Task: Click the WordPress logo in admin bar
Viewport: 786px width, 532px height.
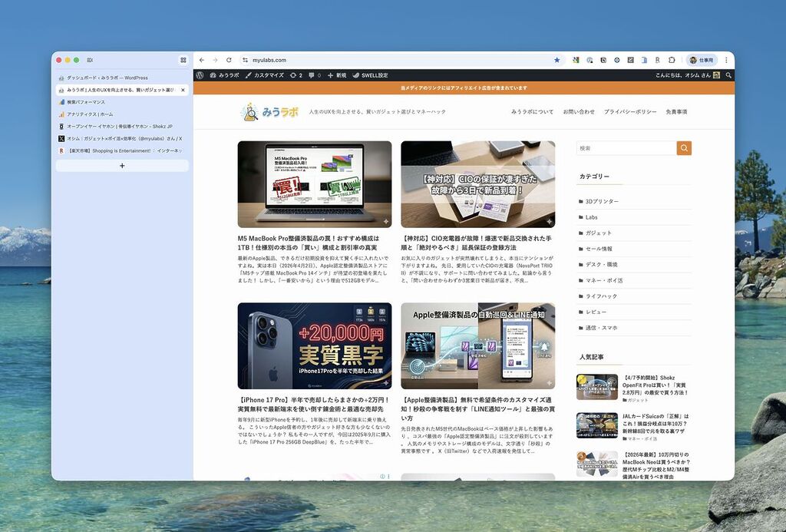Action: (x=200, y=75)
